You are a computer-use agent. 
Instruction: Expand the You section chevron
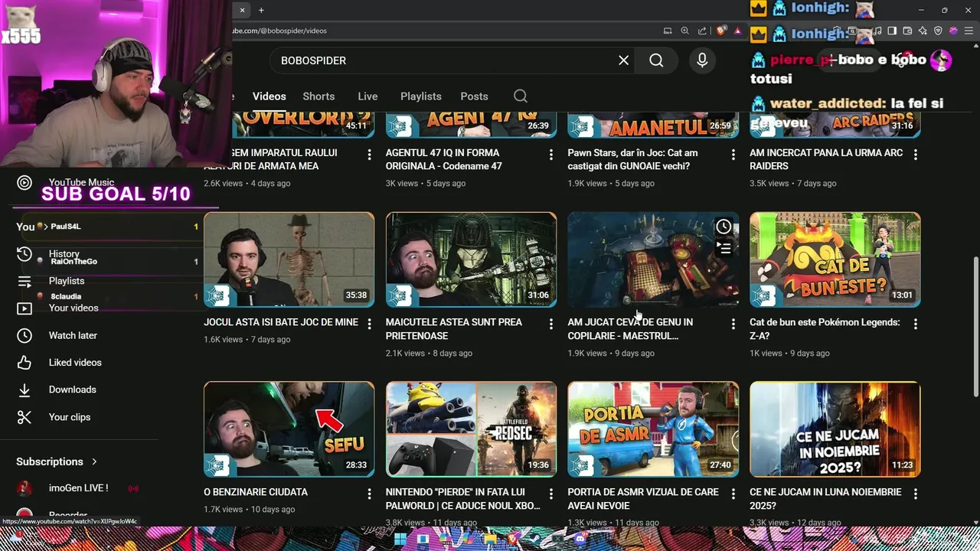[x=46, y=227]
